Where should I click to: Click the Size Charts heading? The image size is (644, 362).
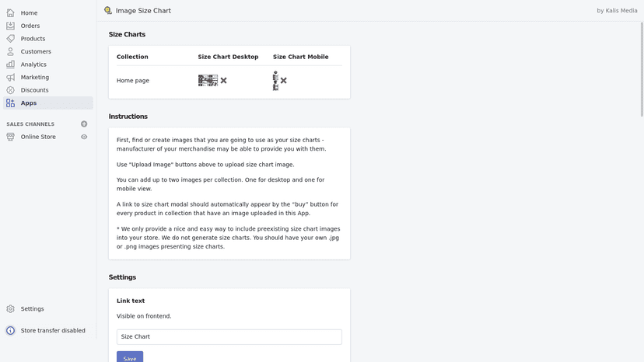coord(127,34)
